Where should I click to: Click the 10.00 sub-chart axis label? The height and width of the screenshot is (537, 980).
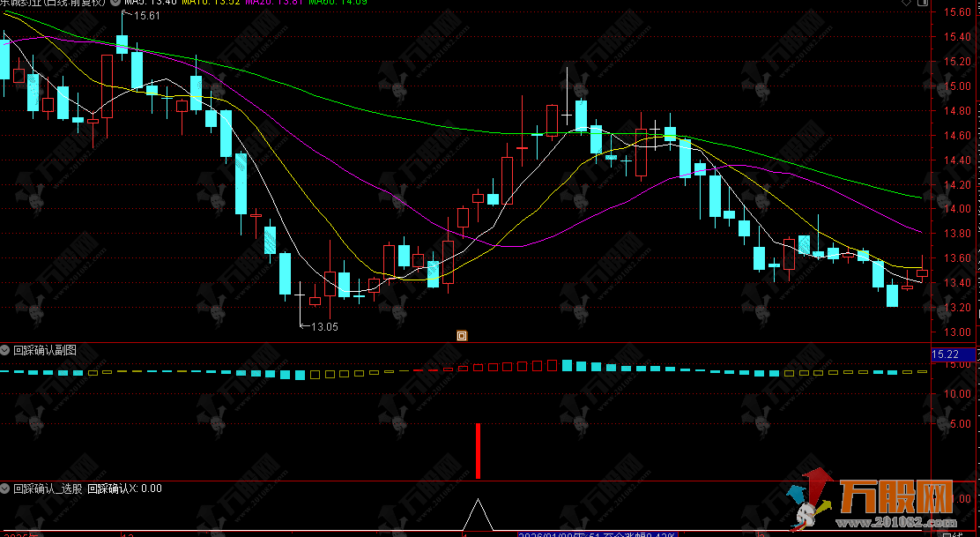point(957,394)
